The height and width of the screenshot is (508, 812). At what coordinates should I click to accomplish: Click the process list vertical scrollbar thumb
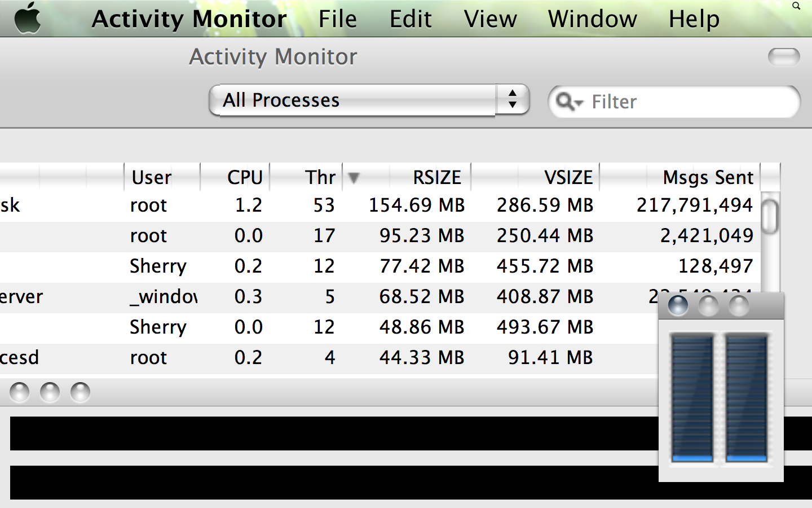pos(770,216)
